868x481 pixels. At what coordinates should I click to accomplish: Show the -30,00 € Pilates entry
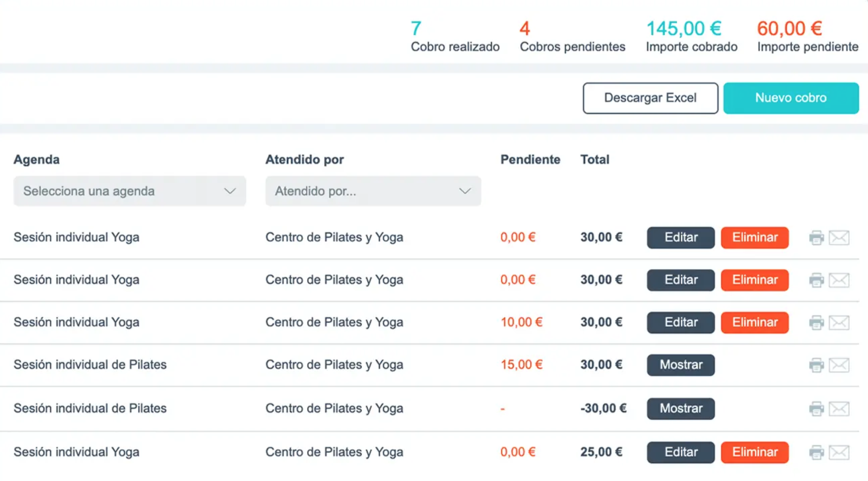[x=681, y=409]
